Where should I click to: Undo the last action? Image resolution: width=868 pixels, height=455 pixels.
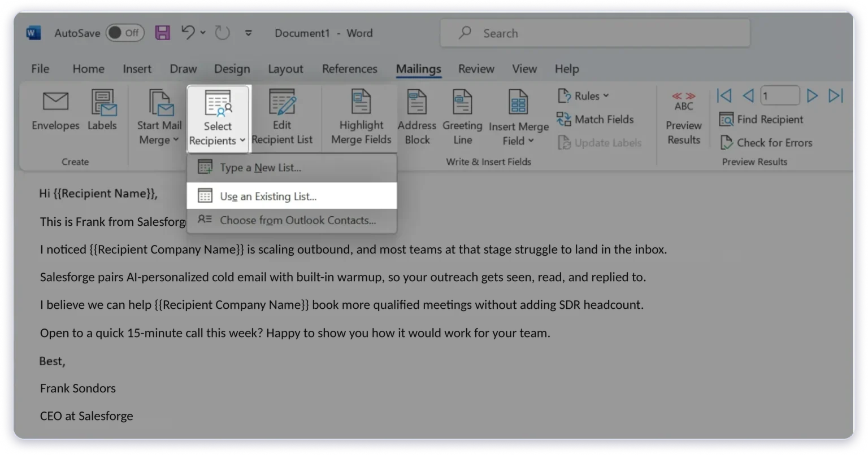coord(188,32)
